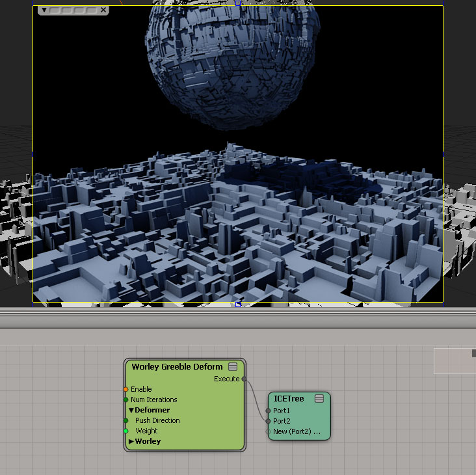Collapse the Deformer group
The width and height of the screenshot is (476, 475).
pyautogui.click(x=131, y=410)
